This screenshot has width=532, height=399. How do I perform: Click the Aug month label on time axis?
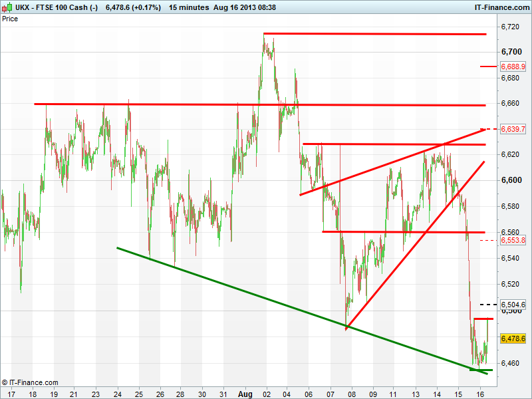(x=245, y=394)
